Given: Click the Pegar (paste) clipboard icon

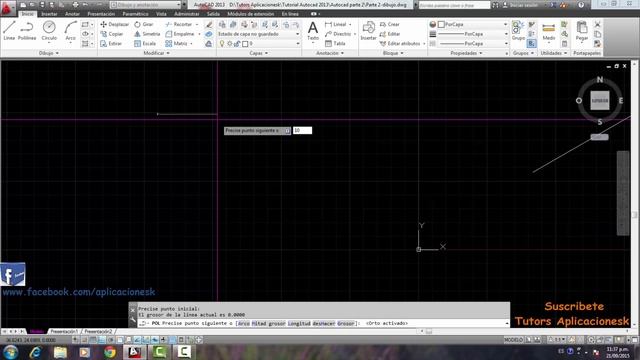Looking at the screenshot, I should pos(582,31).
